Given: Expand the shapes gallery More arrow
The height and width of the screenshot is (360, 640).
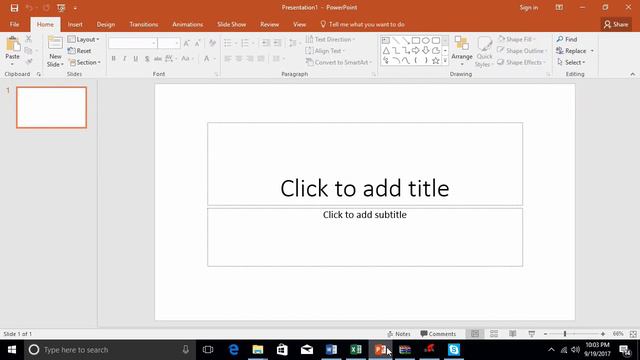Looking at the screenshot, I should 445,61.
